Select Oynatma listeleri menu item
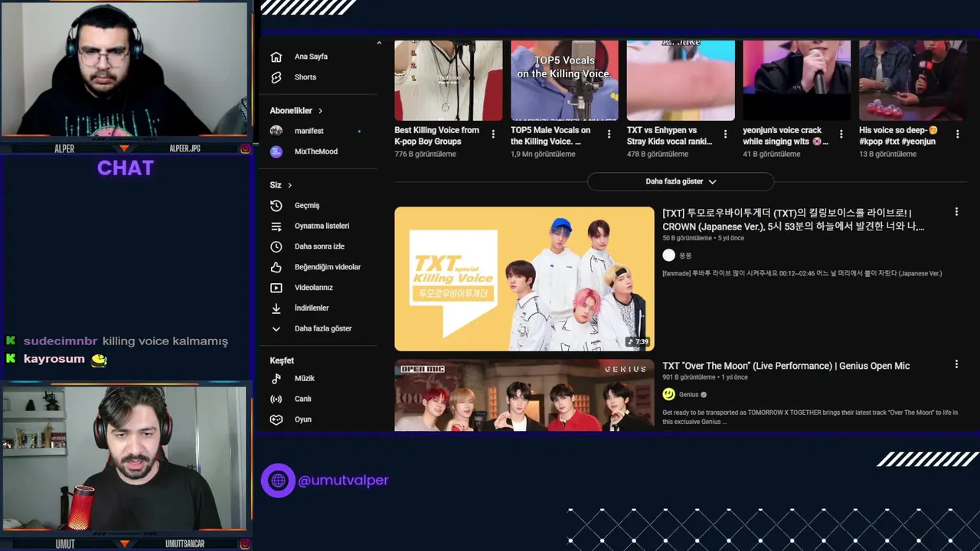Image resolution: width=980 pixels, height=551 pixels. coord(320,227)
